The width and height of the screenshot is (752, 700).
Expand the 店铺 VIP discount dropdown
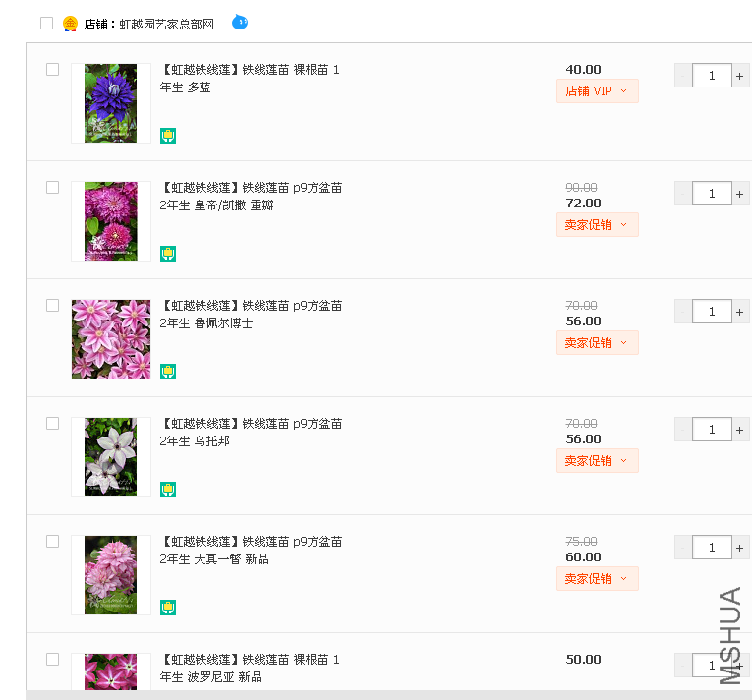597,91
